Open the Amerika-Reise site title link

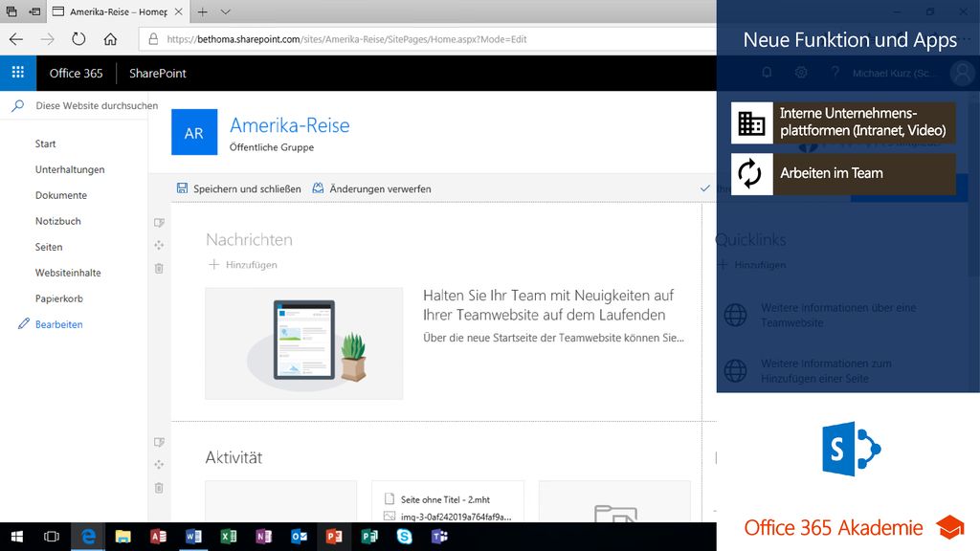pos(289,125)
